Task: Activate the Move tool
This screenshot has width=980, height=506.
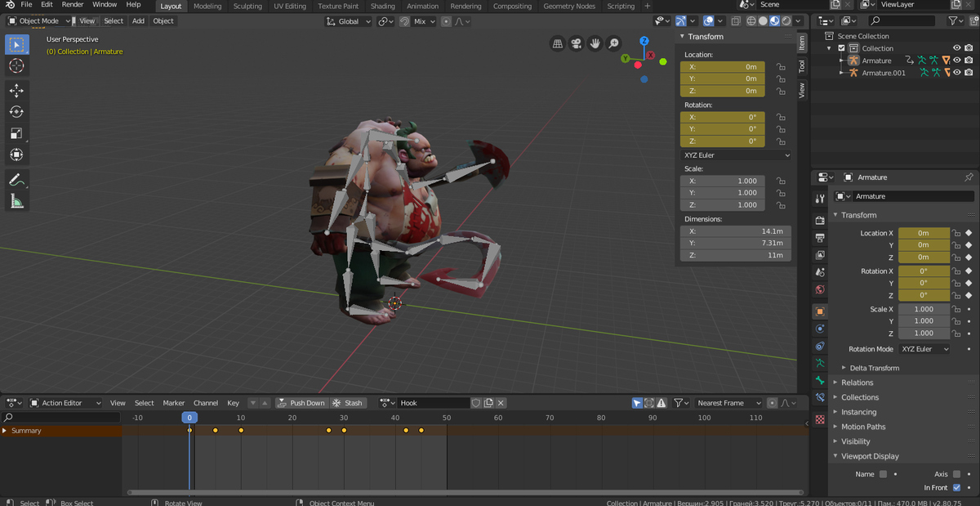Action: coord(16,91)
